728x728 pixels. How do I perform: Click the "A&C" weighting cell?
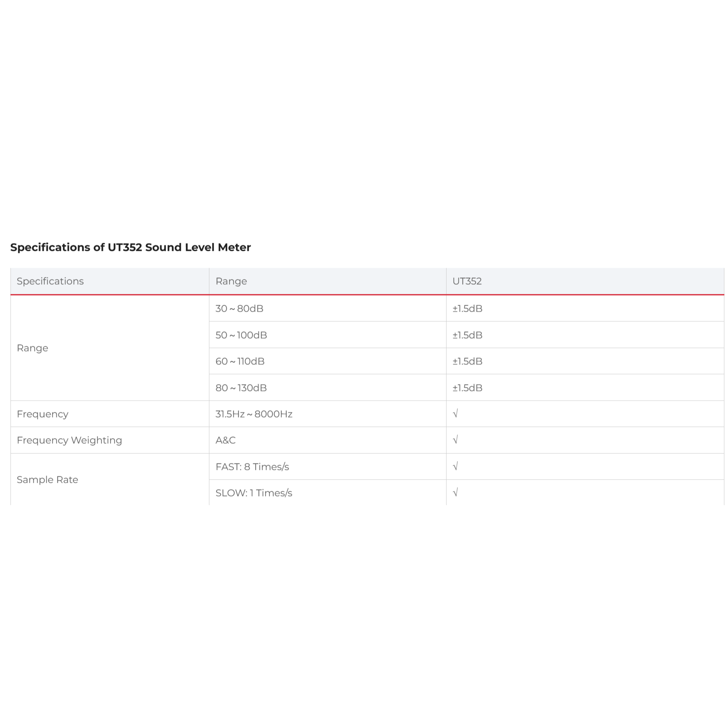[225, 440]
